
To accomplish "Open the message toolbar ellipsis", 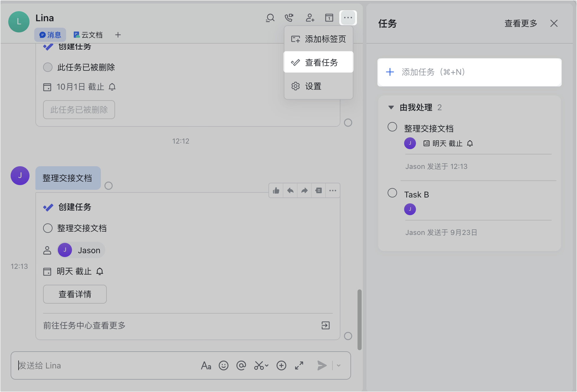I will coord(333,191).
